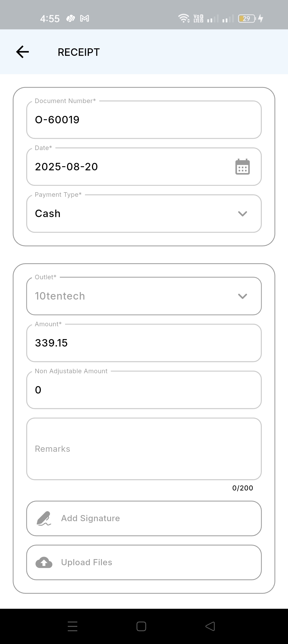Image resolution: width=288 pixels, height=644 pixels.
Task: Open Android recent apps menu button
Action: coord(73,626)
